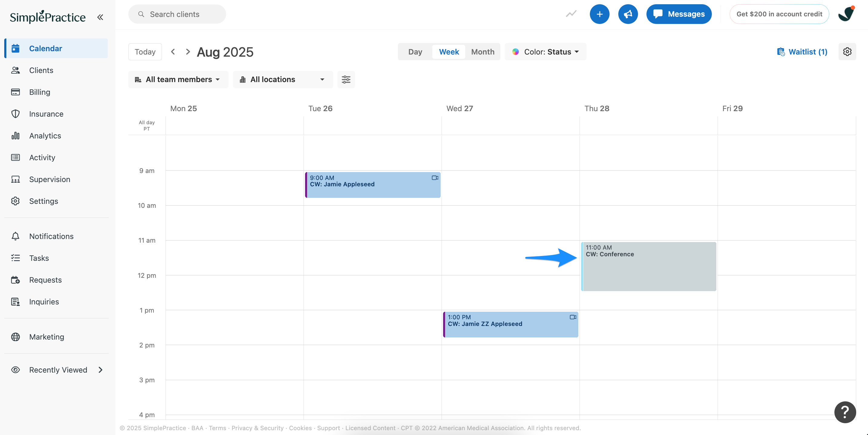The width and height of the screenshot is (868, 435).
Task: Open the All locations dropdown
Action: [x=283, y=80]
